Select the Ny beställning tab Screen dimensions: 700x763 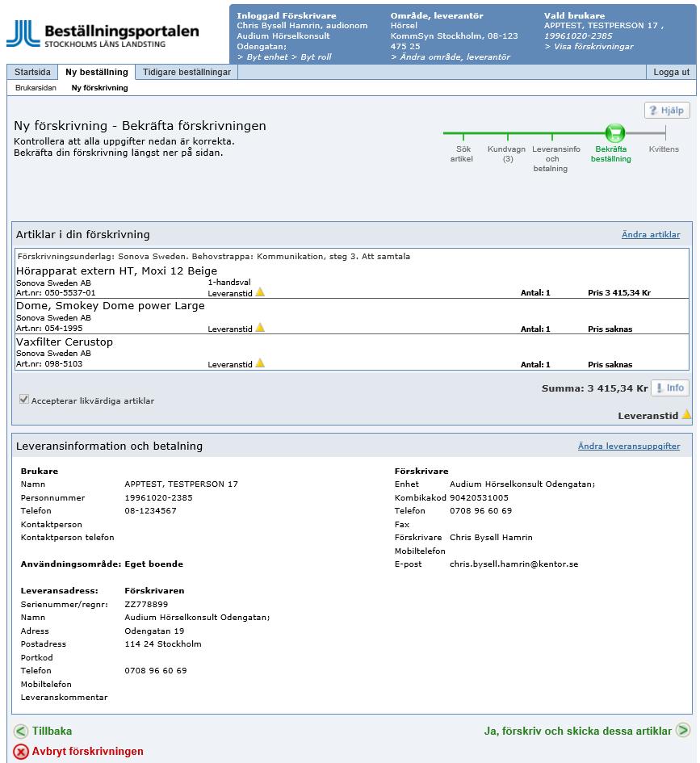[x=97, y=72]
